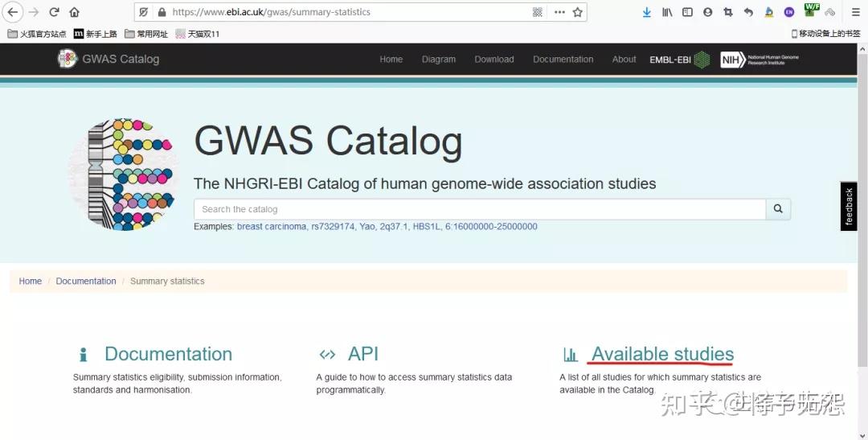Open the 常用网址 bookmark folder
Screen dimensions: 868x440
click(x=146, y=34)
